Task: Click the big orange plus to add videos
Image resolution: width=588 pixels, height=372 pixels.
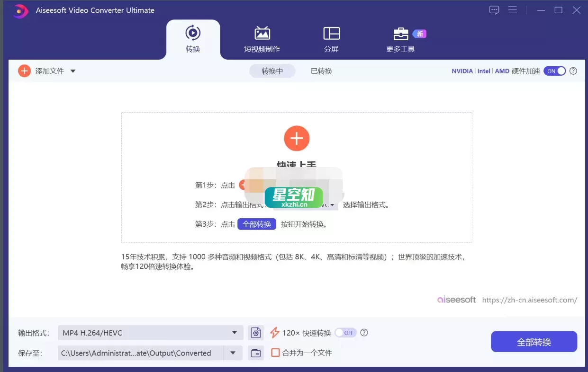Action: point(297,138)
